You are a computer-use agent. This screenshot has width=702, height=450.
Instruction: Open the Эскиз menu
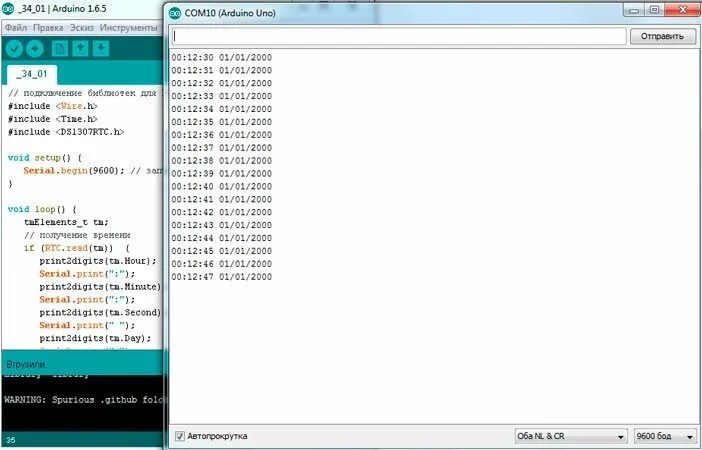(x=82, y=28)
